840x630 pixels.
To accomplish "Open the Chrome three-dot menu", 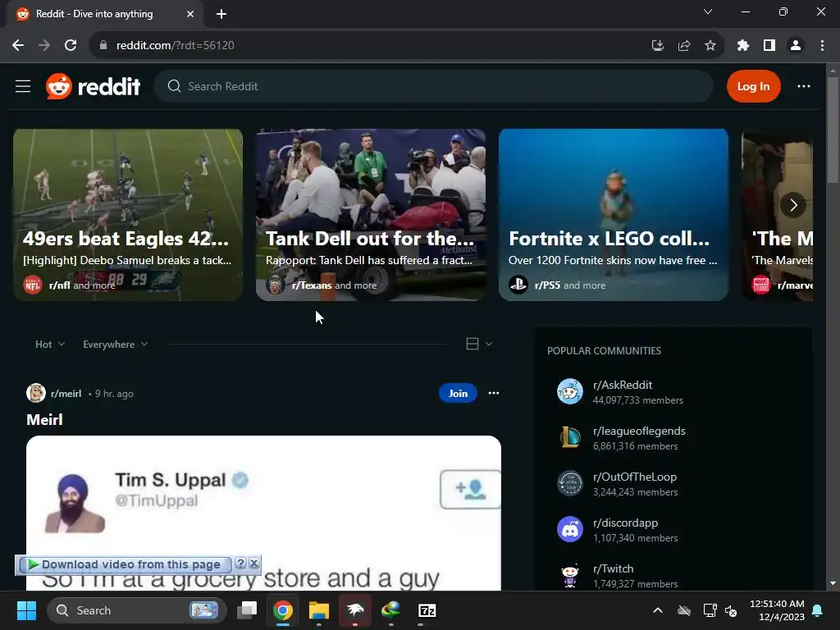I will (822, 46).
